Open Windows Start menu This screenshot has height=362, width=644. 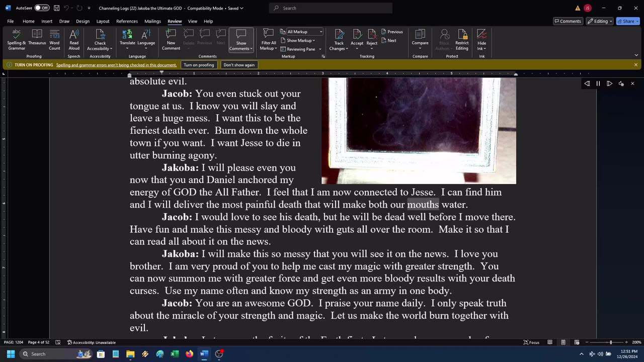(x=11, y=354)
